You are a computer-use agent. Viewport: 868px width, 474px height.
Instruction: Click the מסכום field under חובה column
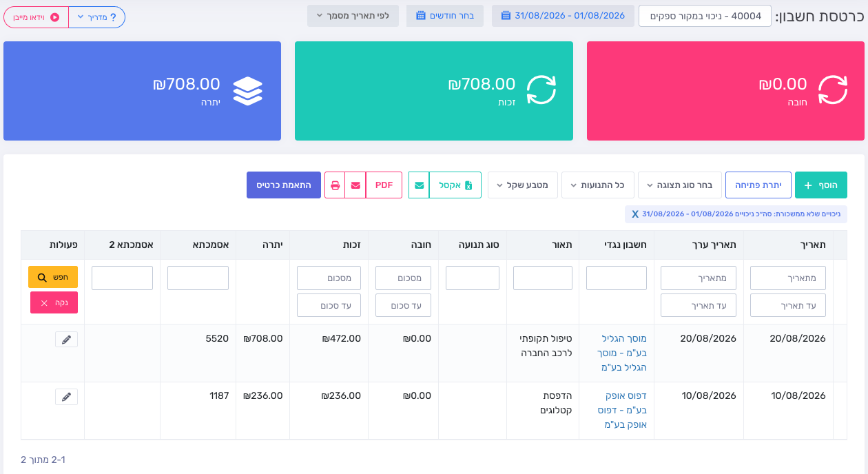[x=403, y=278]
